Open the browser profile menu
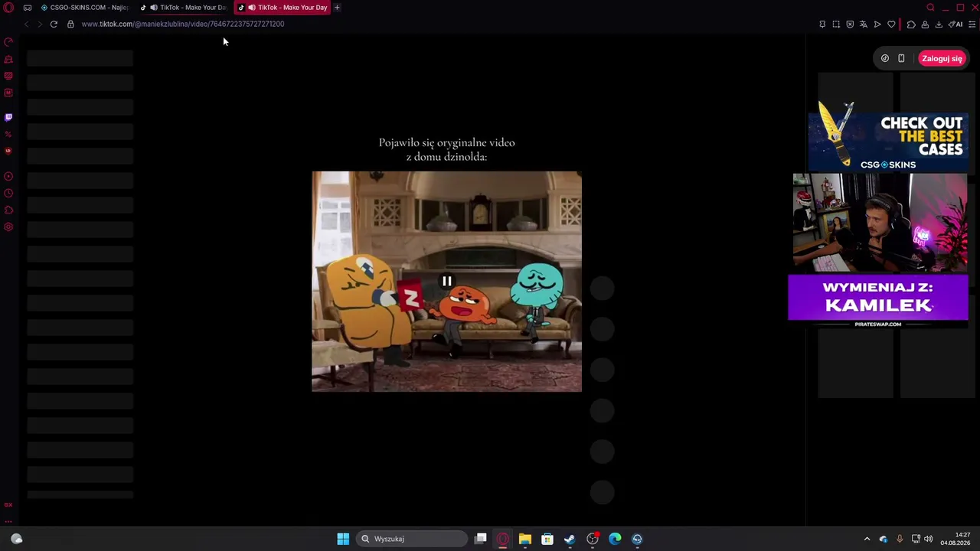The width and height of the screenshot is (980, 551). (x=925, y=24)
